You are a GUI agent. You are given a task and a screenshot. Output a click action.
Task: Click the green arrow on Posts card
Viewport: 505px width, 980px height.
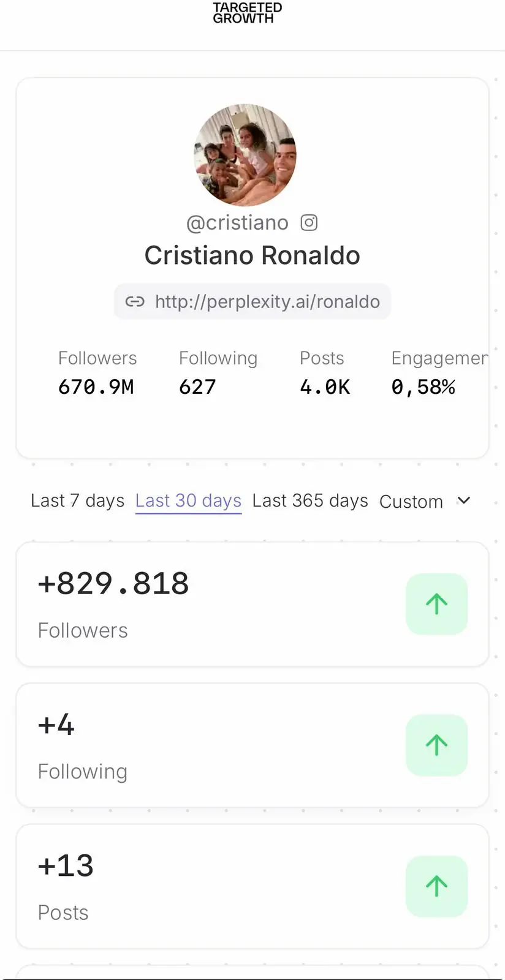436,886
